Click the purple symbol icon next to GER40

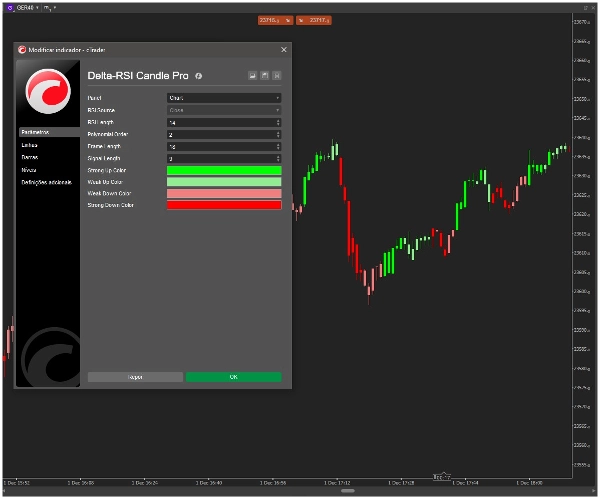click(10, 8)
